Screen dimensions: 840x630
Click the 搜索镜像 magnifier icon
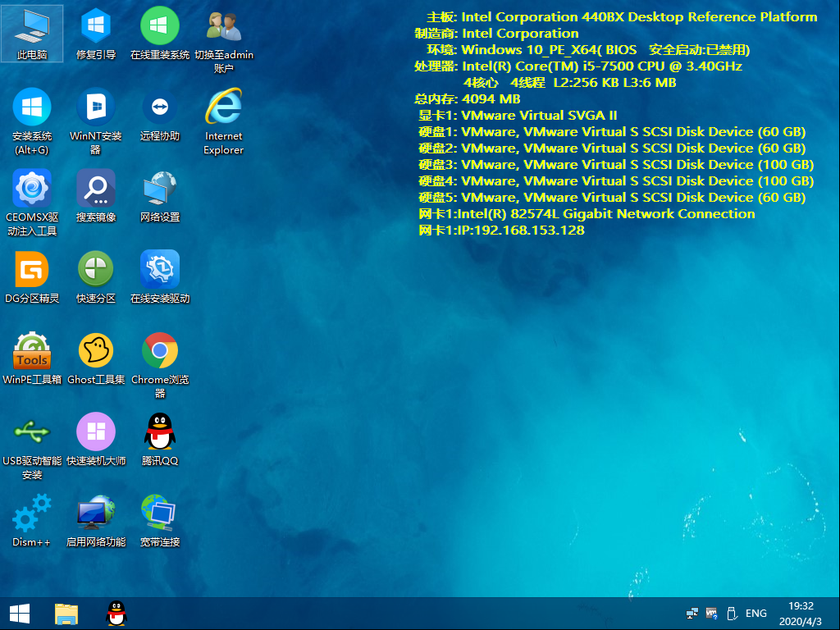pos(96,196)
